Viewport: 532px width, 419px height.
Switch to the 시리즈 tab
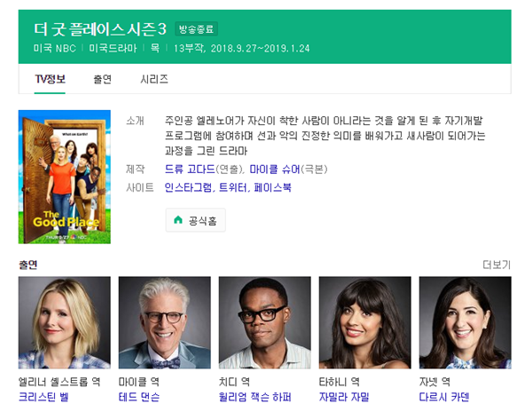[154, 79]
